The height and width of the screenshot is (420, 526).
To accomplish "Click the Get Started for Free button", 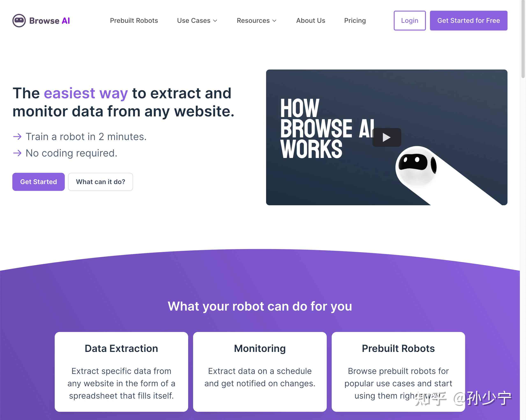I will 469,21.
